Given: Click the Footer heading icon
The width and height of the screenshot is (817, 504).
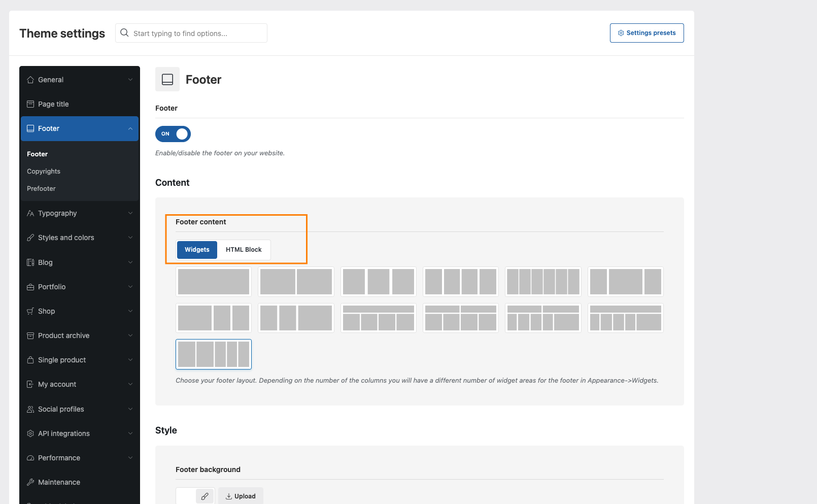Looking at the screenshot, I should [167, 79].
